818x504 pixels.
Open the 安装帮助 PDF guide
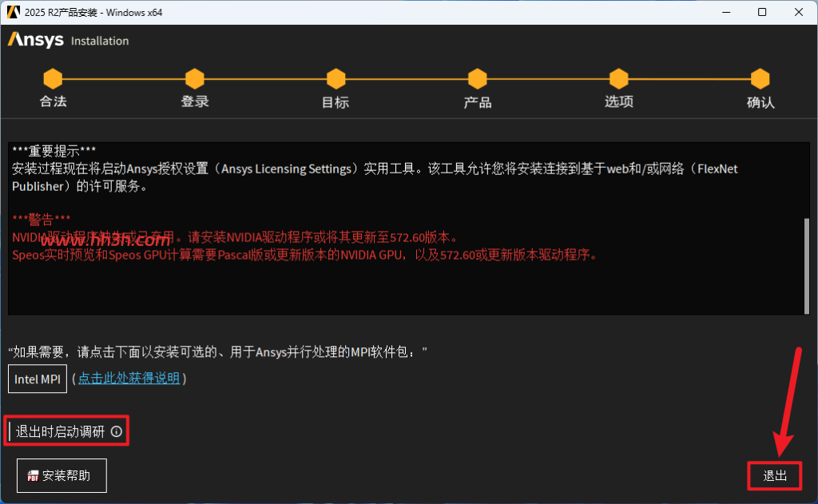point(62,475)
